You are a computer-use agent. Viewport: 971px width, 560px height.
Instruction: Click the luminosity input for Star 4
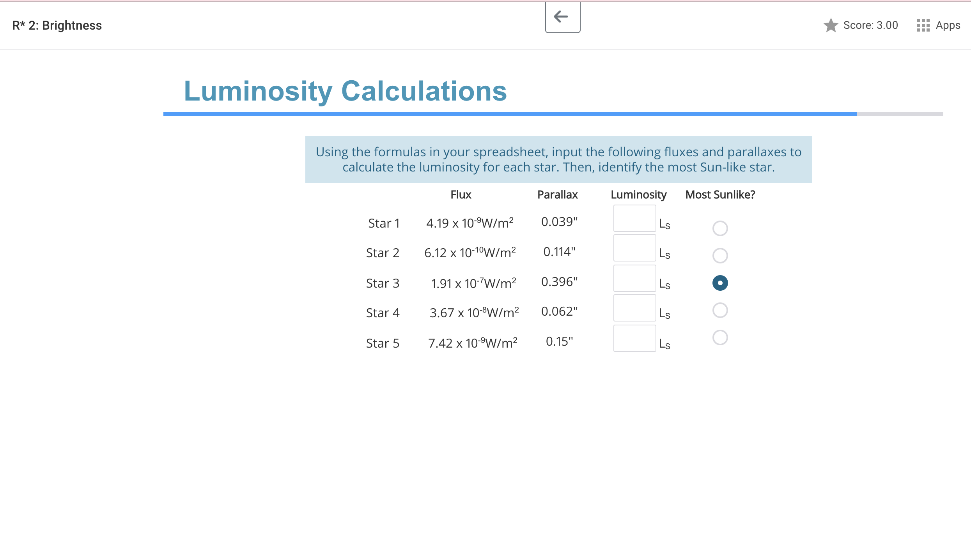pos(634,307)
